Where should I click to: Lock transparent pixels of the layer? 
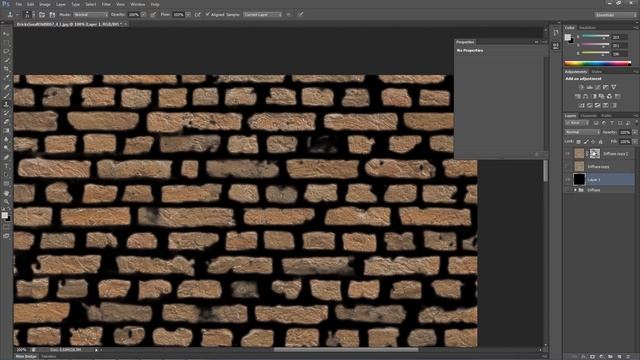578,142
